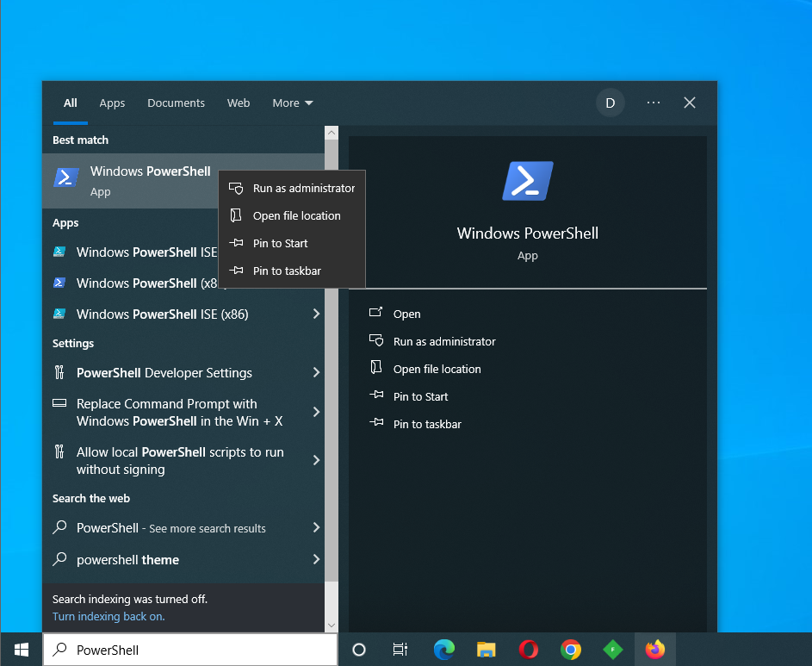Expand Allow local PowerShell scripts chevron
Viewport: 812px width, 666px height.
316,460
